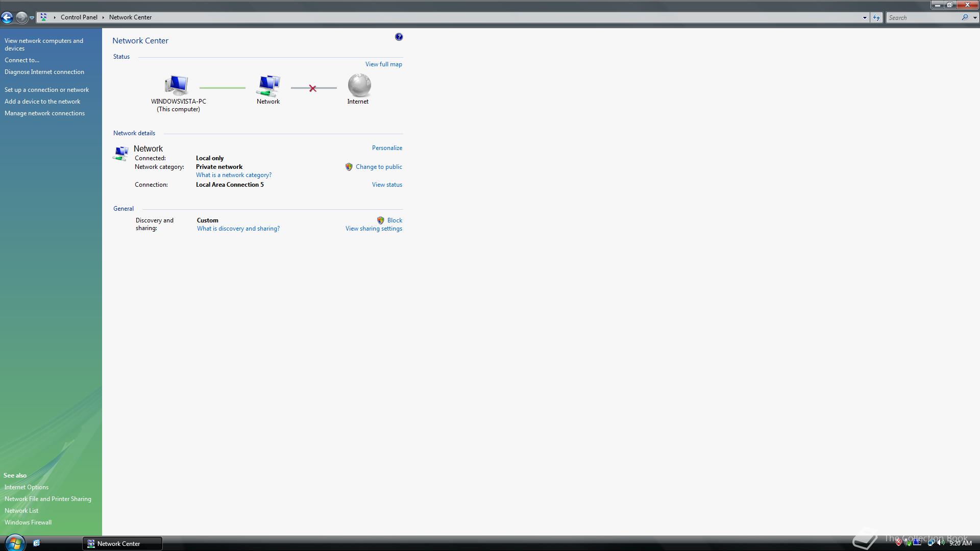Image resolution: width=980 pixels, height=551 pixels.
Task: Click the Network icon in status map
Action: click(x=268, y=85)
